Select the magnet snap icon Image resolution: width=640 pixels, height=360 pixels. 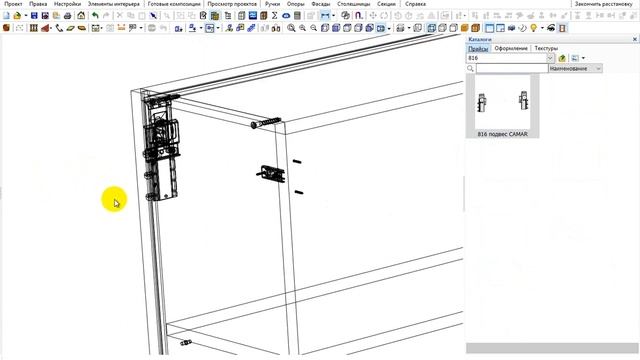click(358, 16)
